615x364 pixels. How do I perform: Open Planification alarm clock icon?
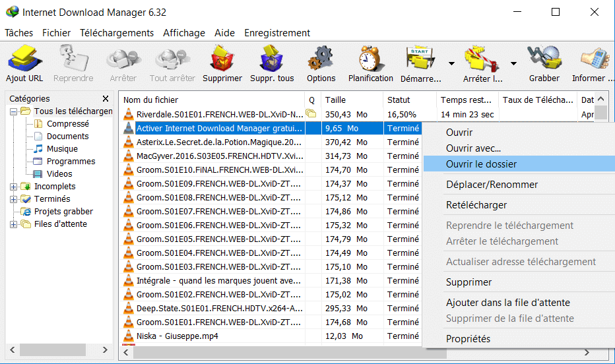370,59
